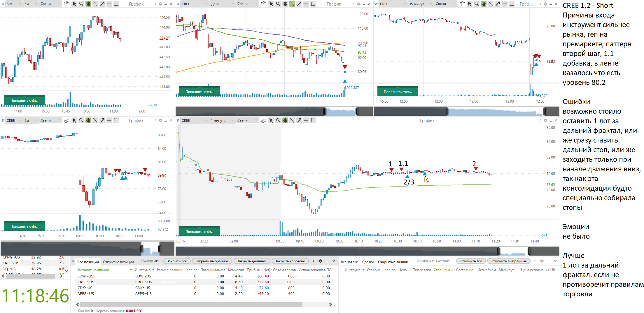Viewport: 644px width, 313px height.
Task: Click Закрыть короткие button
Action: (x=290, y=261)
